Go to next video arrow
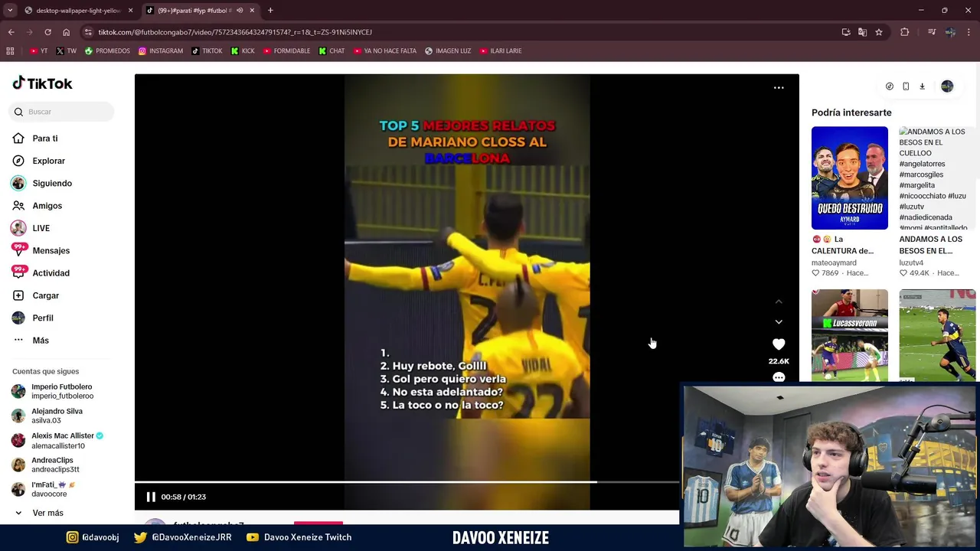The height and width of the screenshot is (551, 980). coord(779,322)
